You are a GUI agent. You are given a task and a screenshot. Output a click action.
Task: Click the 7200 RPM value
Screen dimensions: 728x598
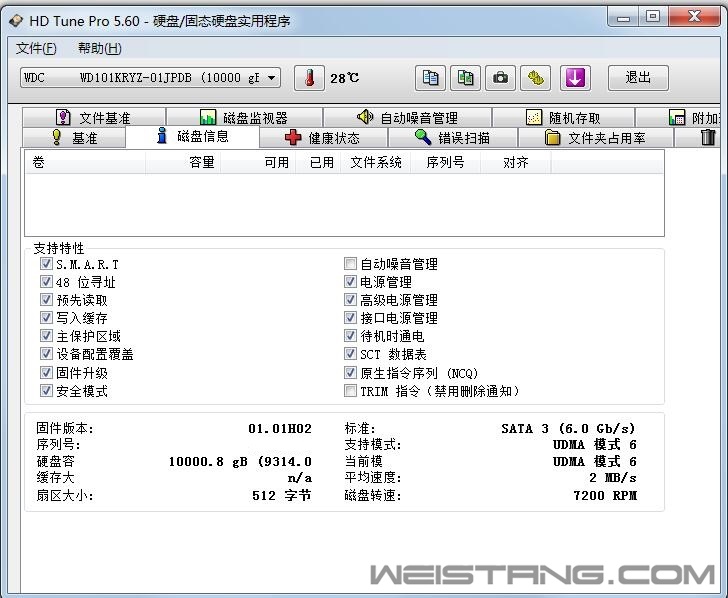pos(605,495)
